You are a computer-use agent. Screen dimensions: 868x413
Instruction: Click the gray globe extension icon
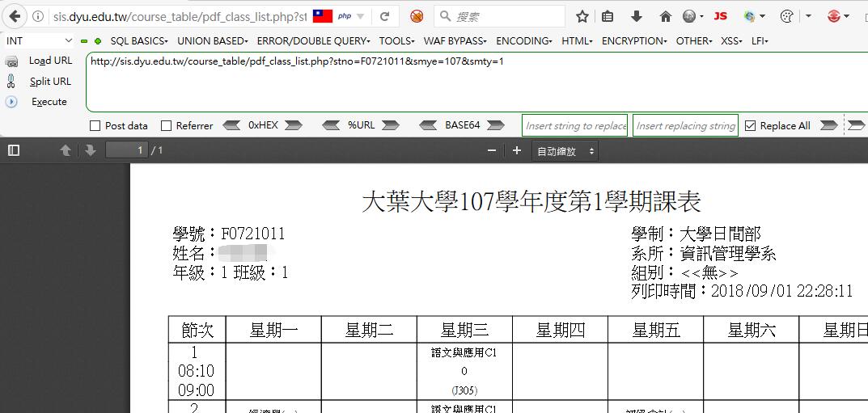[x=689, y=17]
